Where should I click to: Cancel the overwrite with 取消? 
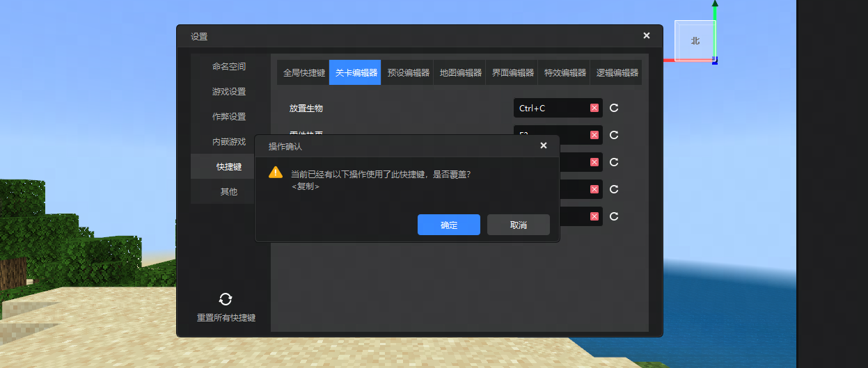click(x=519, y=225)
